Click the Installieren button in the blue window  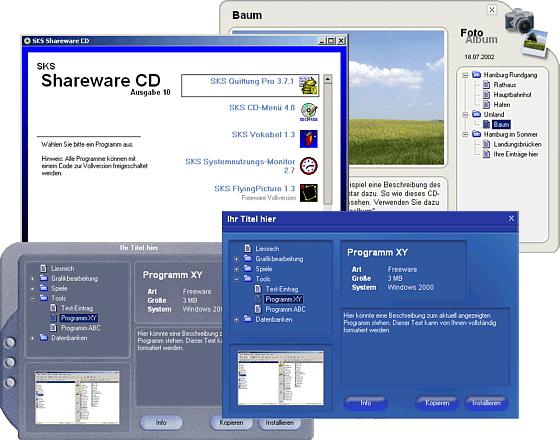[486, 403]
